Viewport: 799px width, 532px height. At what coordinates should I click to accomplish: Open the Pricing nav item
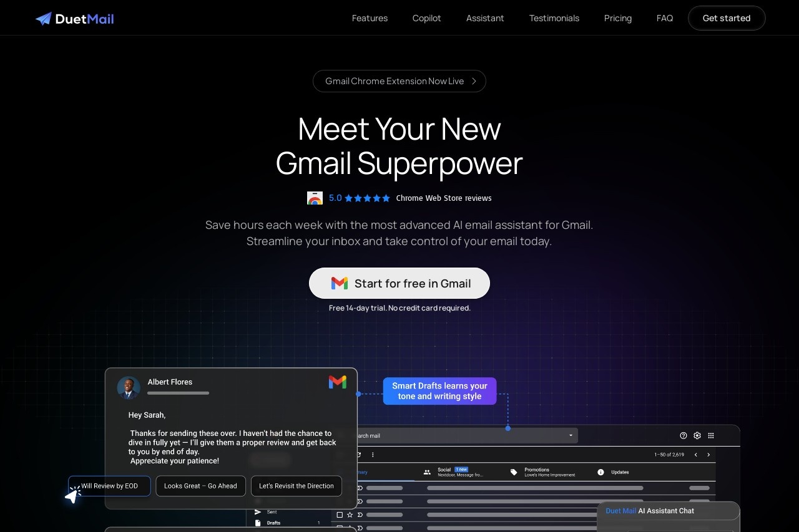tap(618, 18)
